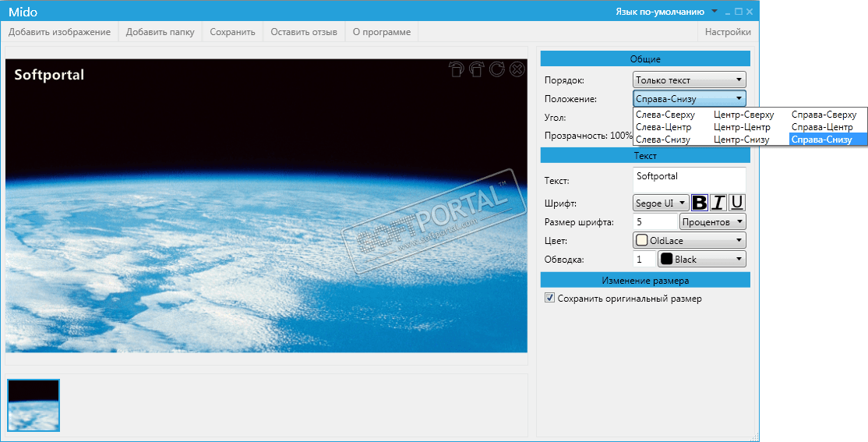Open 'О программе' about button
868x442 pixels.
pos(382,32)
